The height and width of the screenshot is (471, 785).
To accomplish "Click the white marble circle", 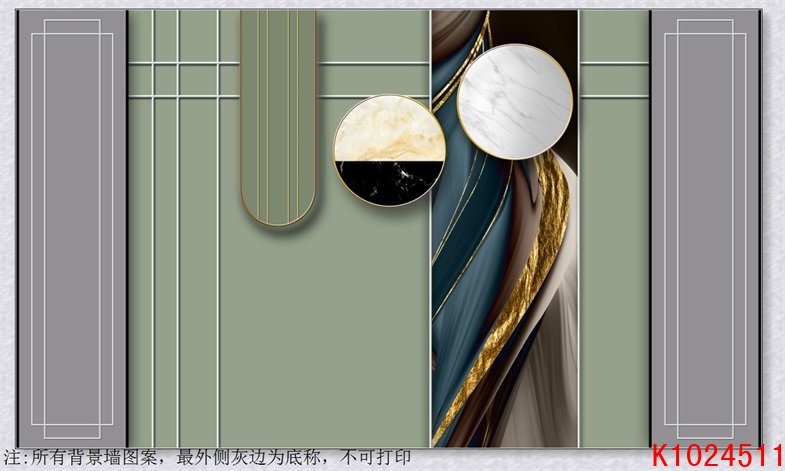I will tap(515, 102).
